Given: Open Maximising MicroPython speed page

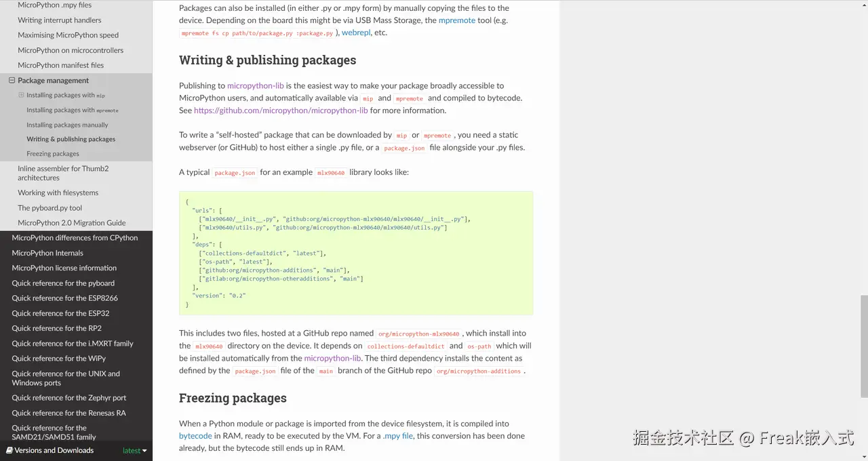Looking at the screenshot, I should (68, 35).
